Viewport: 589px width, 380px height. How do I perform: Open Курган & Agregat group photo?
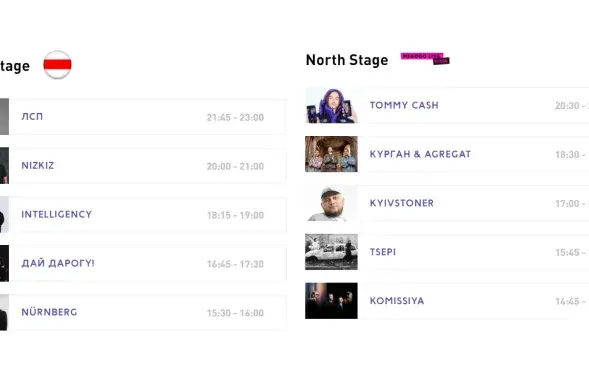331,154
